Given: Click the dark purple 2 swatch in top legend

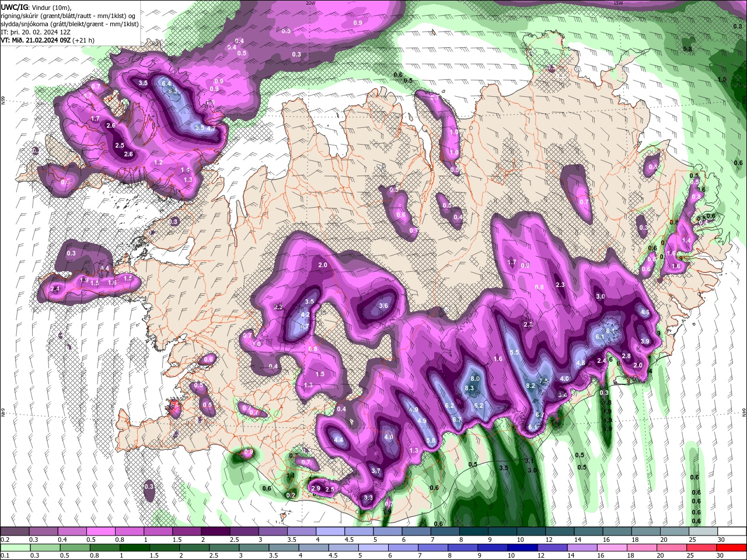Looking at the screenshot, I should (x=215, y=531).
